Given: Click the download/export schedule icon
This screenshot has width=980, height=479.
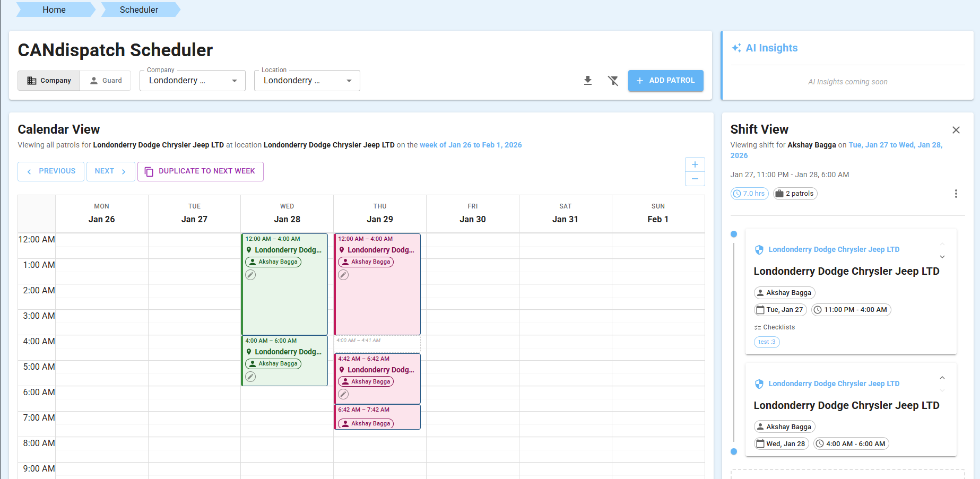Looking at the screenshot, I should 587,80.
